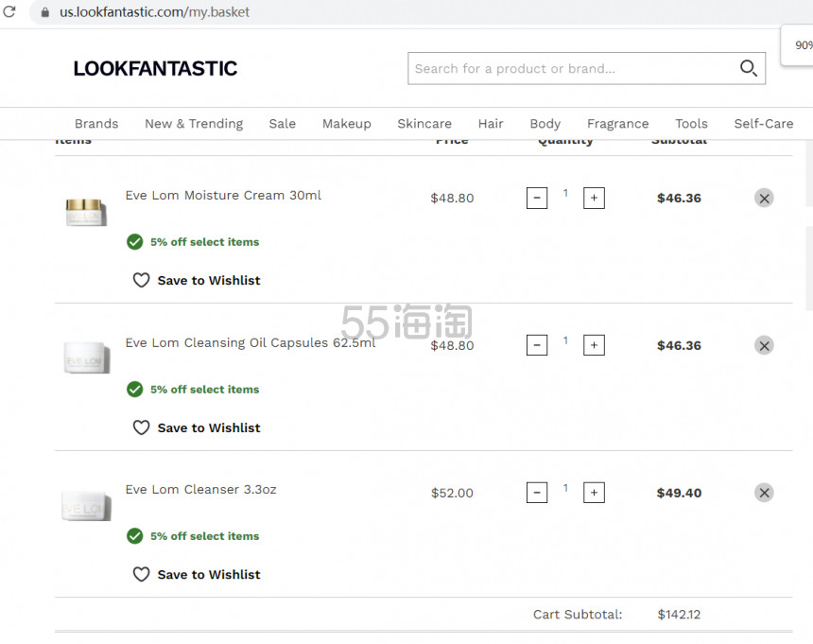The image size is (813, 644).
Task: Click the $46.36 subtotal for Moisture Cream
Action: pyautogui.click(x=679, y=198)
